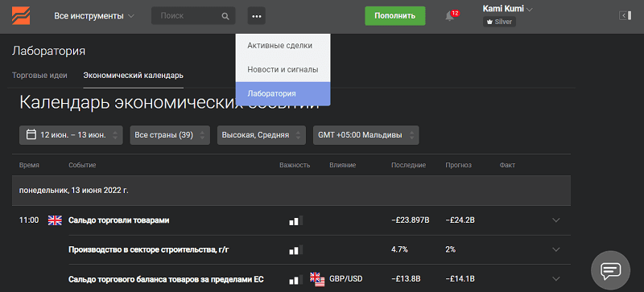Screen dimensions: 644x292
Task: Open the Все страны (39) filter
Action: click(170, 135)
